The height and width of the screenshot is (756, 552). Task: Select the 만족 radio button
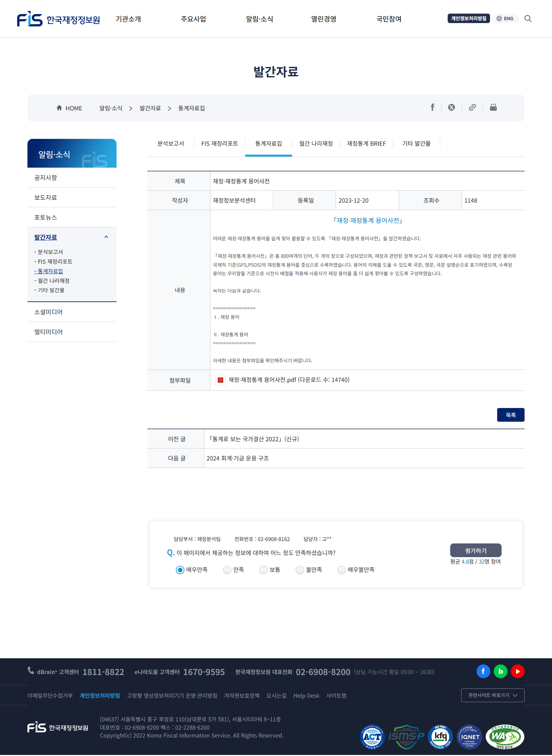(x=227, y=570)
